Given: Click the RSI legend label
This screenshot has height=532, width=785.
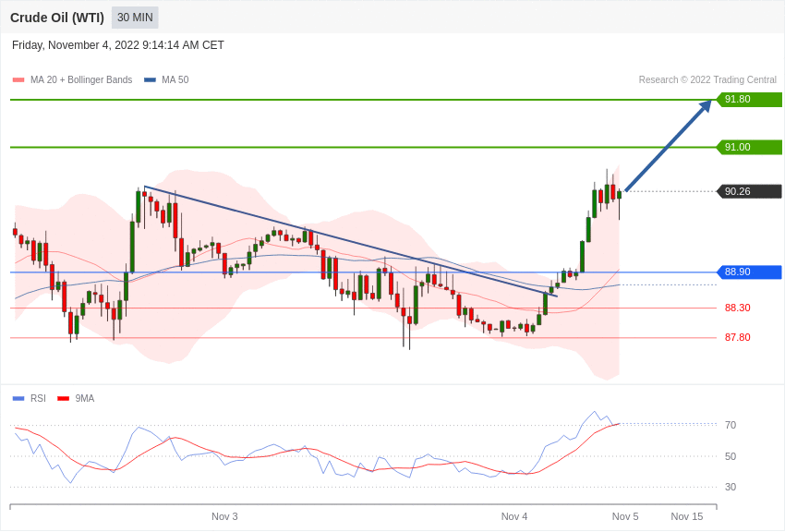Looking at the screenshot, I should [x=38, y=398].
